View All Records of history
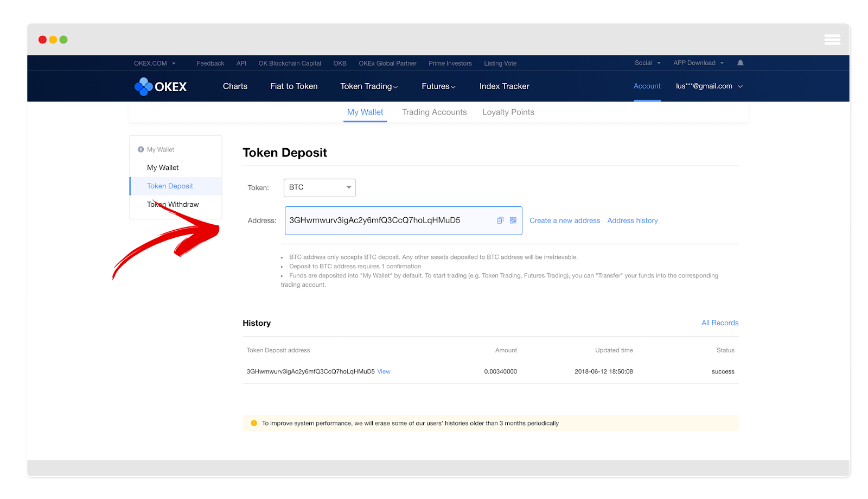The image size is (868, 499). 720,323
